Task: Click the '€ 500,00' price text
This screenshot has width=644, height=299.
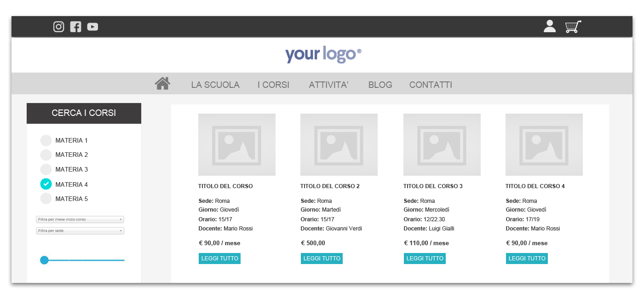Action: pos(313,243)
